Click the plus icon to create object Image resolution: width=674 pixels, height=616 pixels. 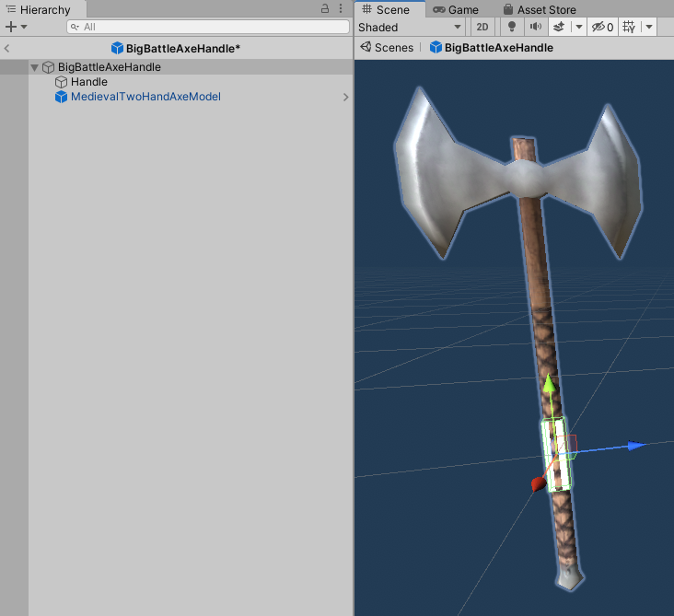pyautogui.click(x=11, y=28)
